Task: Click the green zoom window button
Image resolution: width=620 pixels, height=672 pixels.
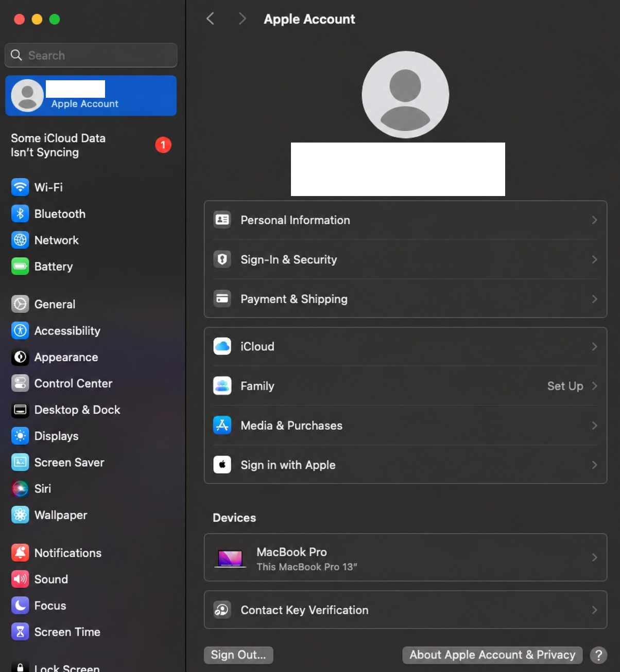Action: [x=55, y=19]
